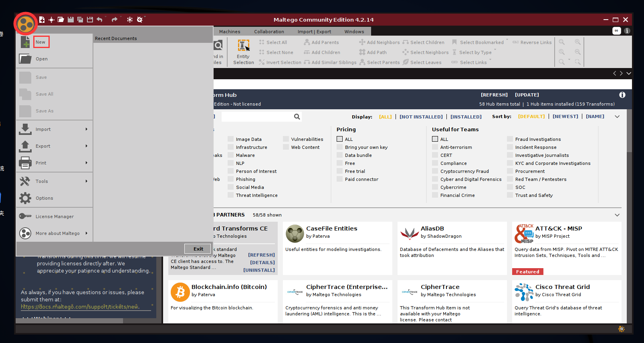
Task: Click the Zoom Out magnifier icon
Action: (577, 52)
